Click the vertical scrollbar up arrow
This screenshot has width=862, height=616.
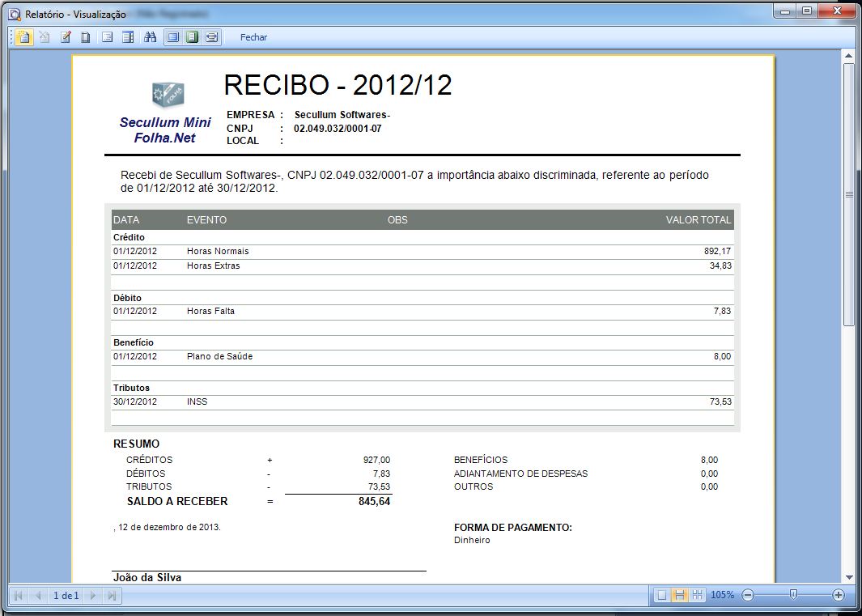tap(849, 56)
